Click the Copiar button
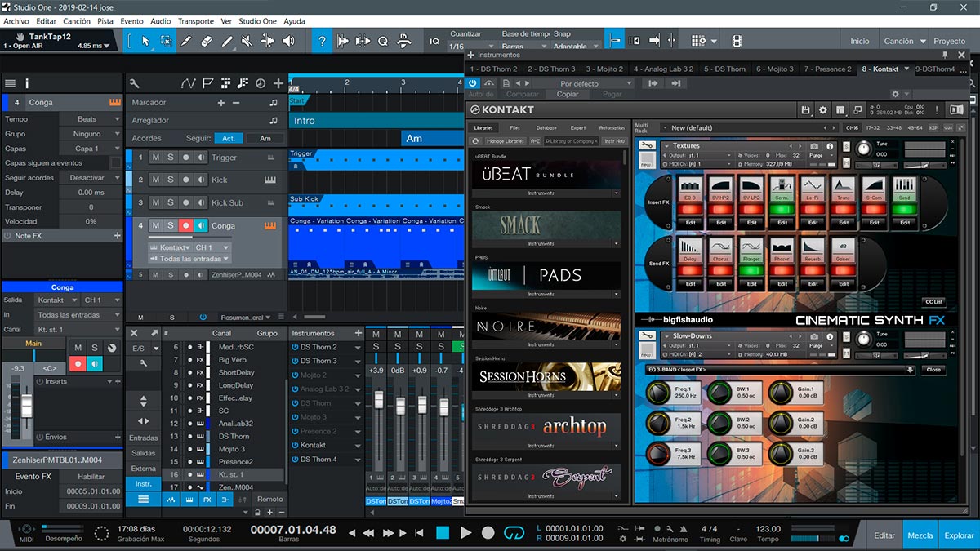 (x=568, y=95)
